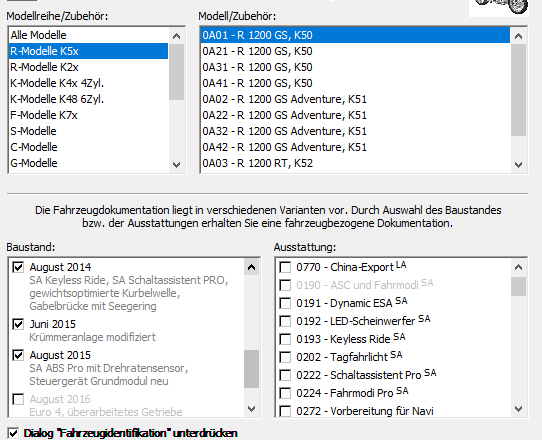Click down arrow of Modellreihe list scrollbar
The height and width of the screenshot is (440, 542).
(177, 165)
